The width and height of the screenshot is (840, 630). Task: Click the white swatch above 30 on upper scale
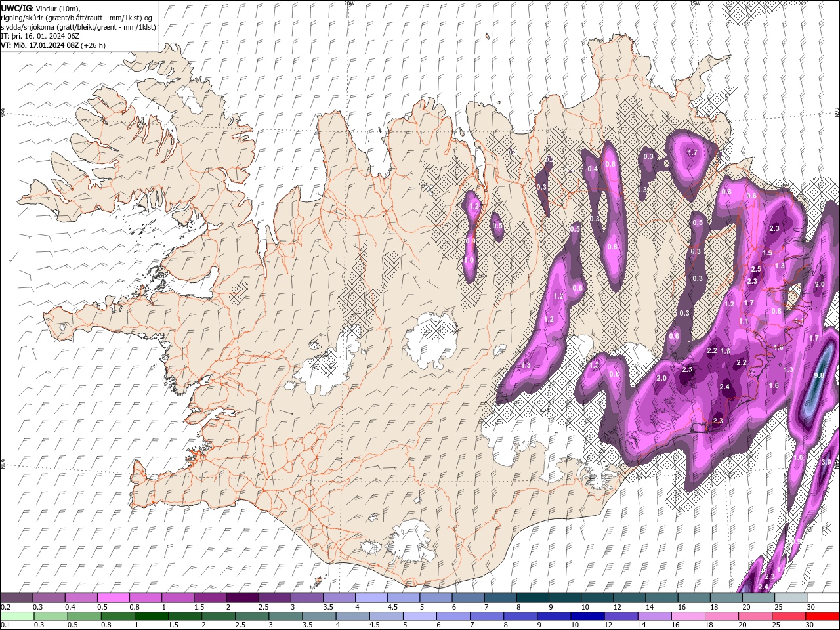(x=823, y=598)
